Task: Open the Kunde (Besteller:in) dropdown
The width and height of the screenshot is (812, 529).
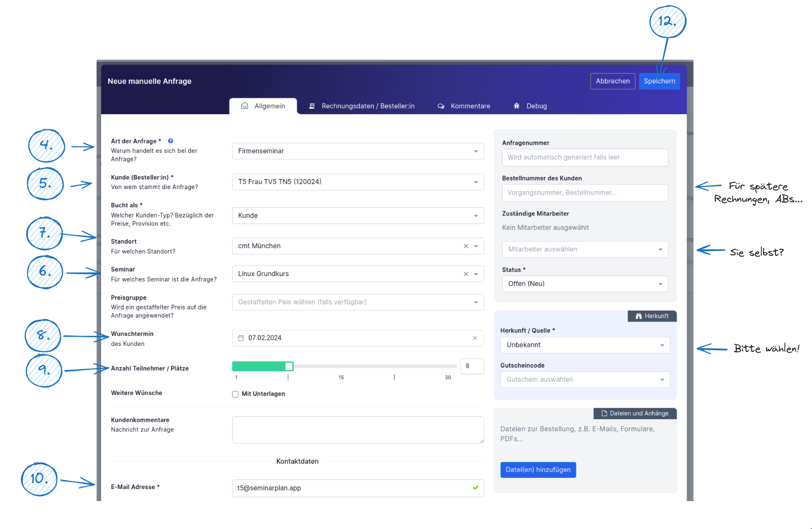Action: (x=358, y=182)
